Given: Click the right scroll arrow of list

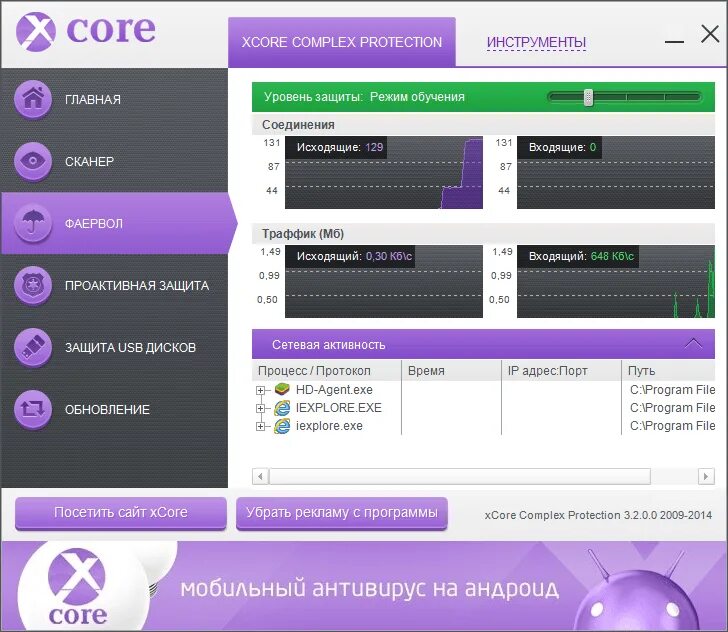Looking at the screenshot, I should (x=706, y=476).
